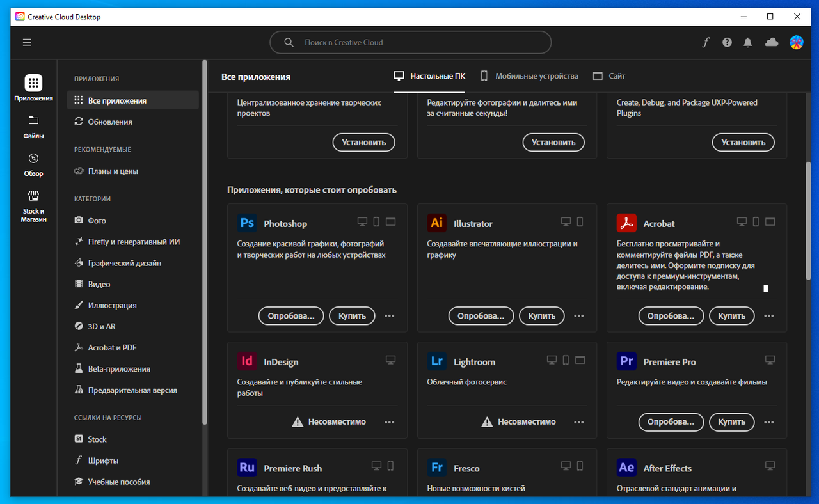Open the 3D и AR category
Screen dimensions: 819x504
pyautogui.click(x=133, y=326)
